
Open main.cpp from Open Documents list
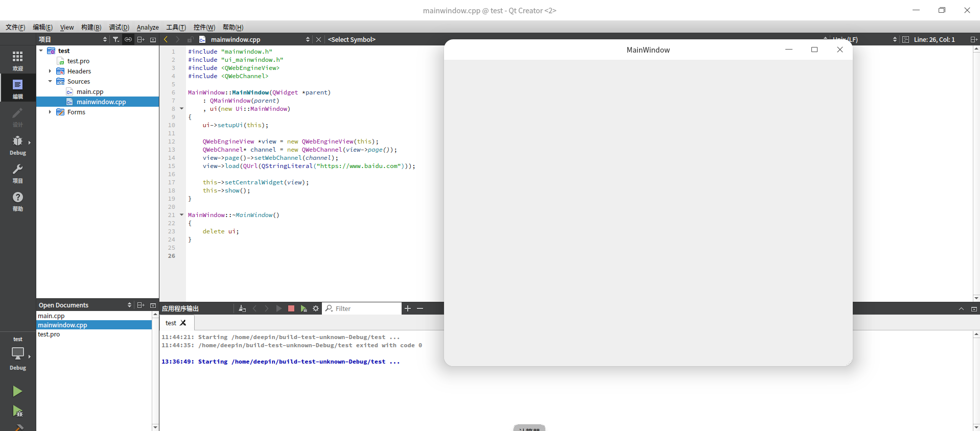pos(51,316)
